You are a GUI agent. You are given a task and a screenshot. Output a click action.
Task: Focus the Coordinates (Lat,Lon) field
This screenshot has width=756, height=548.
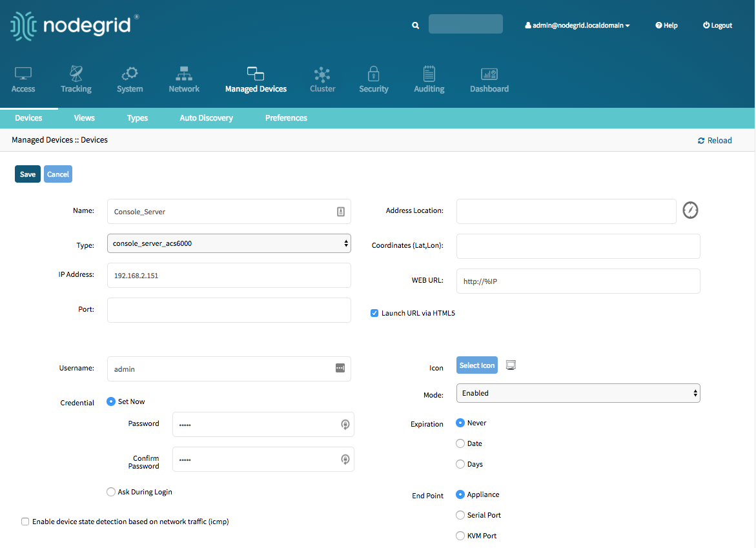578,247
